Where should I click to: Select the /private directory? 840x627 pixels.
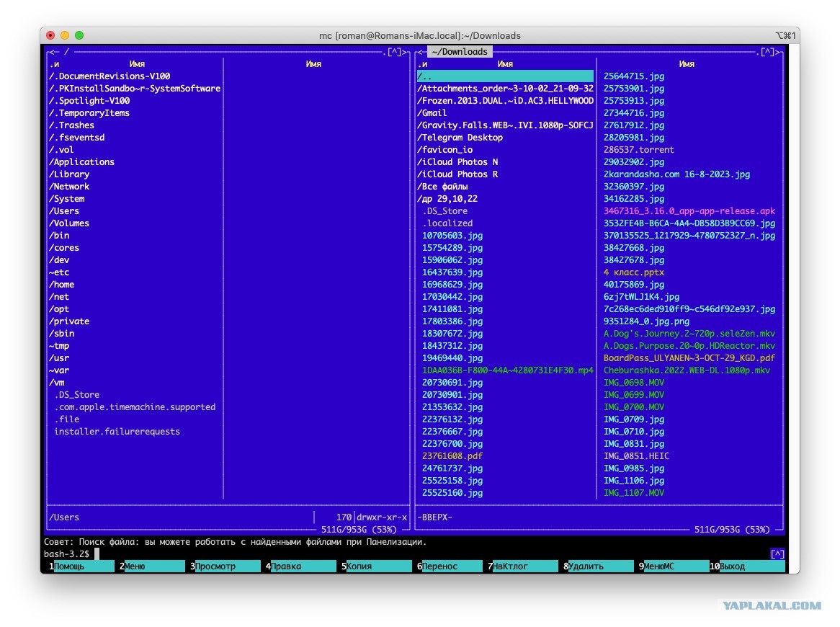[x=69, y=321]
